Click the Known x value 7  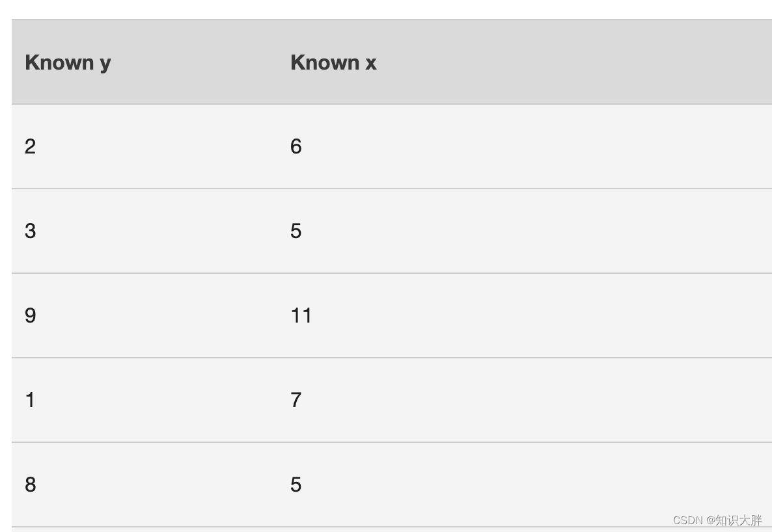point(296,400)
